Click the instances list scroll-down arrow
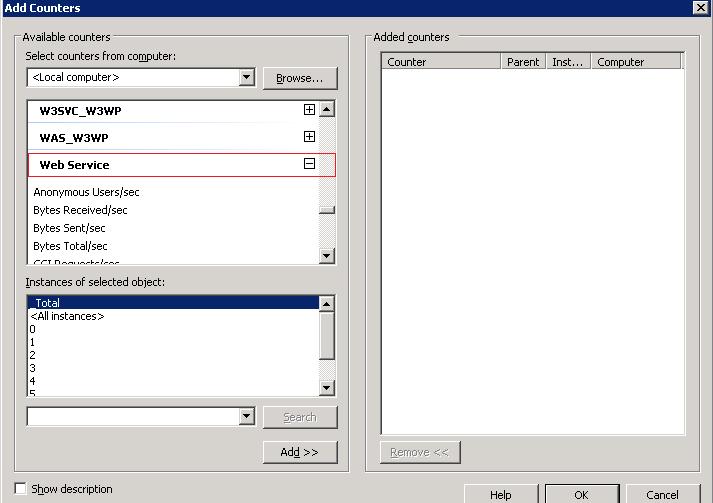This screenshot has height=503, width=713. (326, 388)
